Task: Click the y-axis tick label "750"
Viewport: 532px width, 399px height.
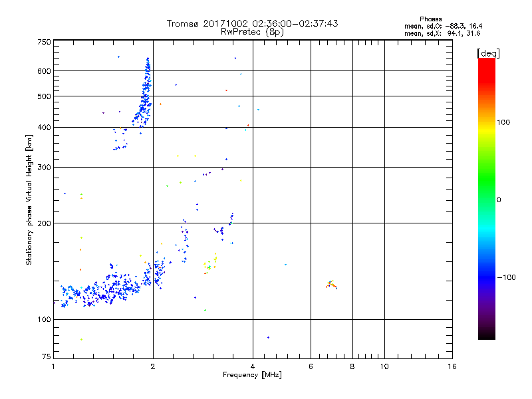Action: tap(44, 42)
